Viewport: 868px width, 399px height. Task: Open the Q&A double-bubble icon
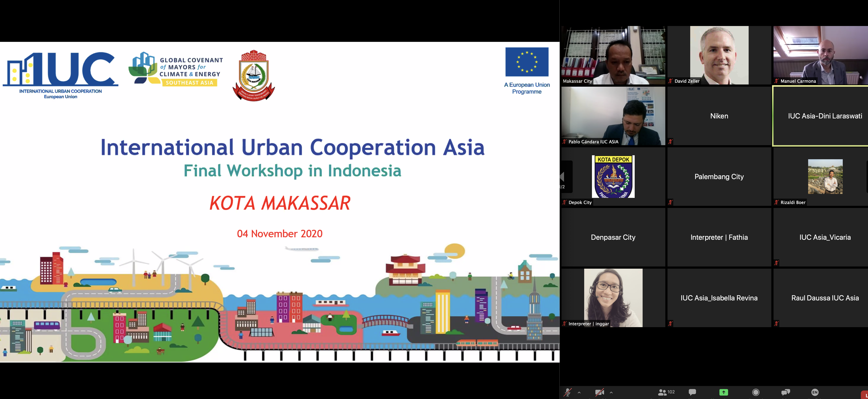click(x=785, y=392)
